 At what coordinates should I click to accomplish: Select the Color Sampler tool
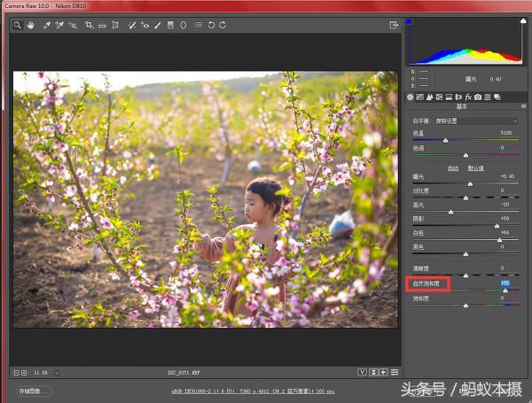[59, 25]
